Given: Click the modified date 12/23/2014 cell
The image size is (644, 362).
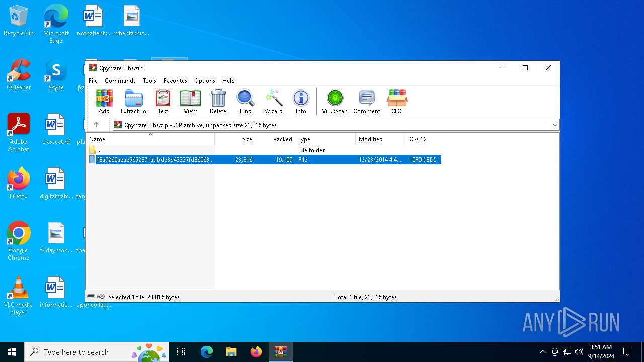Looking at the screenshot, I should (x=380, y=160).
